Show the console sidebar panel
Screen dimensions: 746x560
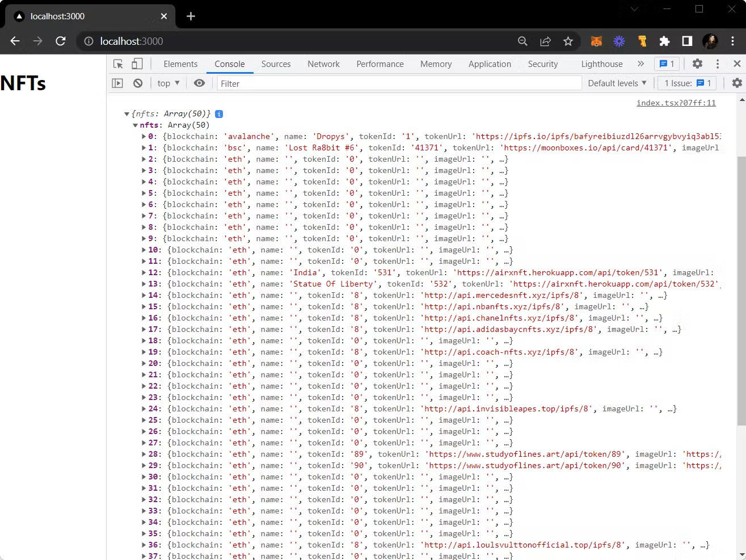pyautogui.click(x=117, y=83)
